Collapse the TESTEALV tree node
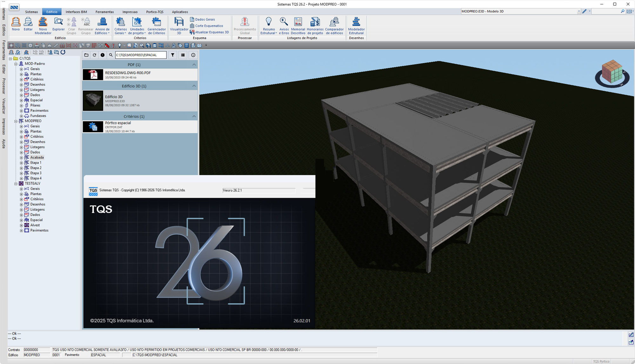This screenshot has height=364, width=635. click(16, 183)
